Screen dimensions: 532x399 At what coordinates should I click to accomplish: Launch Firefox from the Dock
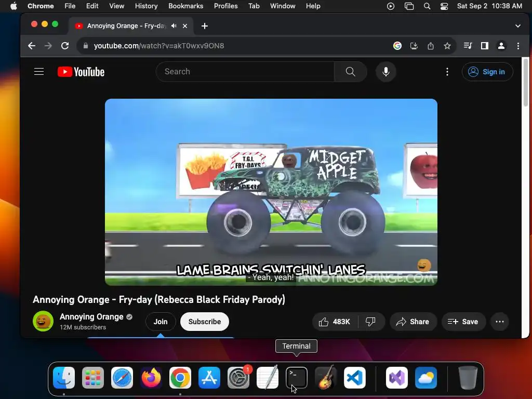point(151,378)
